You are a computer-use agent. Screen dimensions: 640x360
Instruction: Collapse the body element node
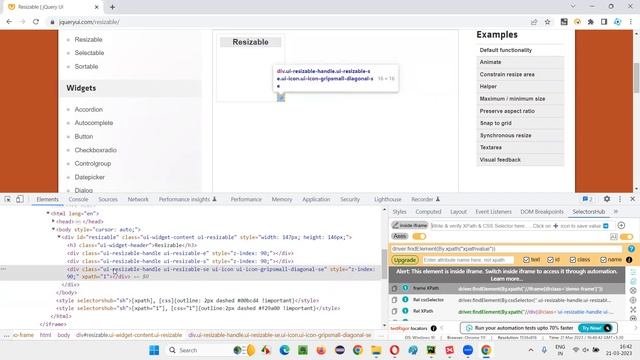point(53,229)
